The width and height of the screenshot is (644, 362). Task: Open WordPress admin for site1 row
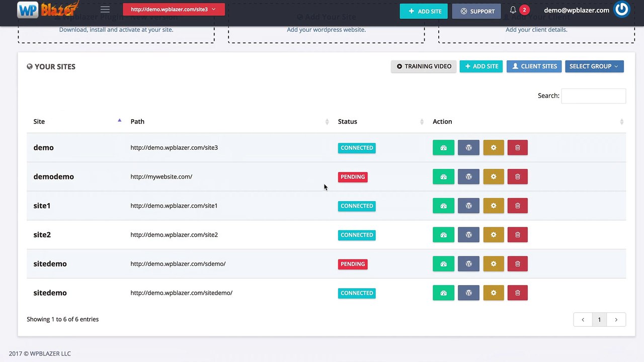click(468, 206)
